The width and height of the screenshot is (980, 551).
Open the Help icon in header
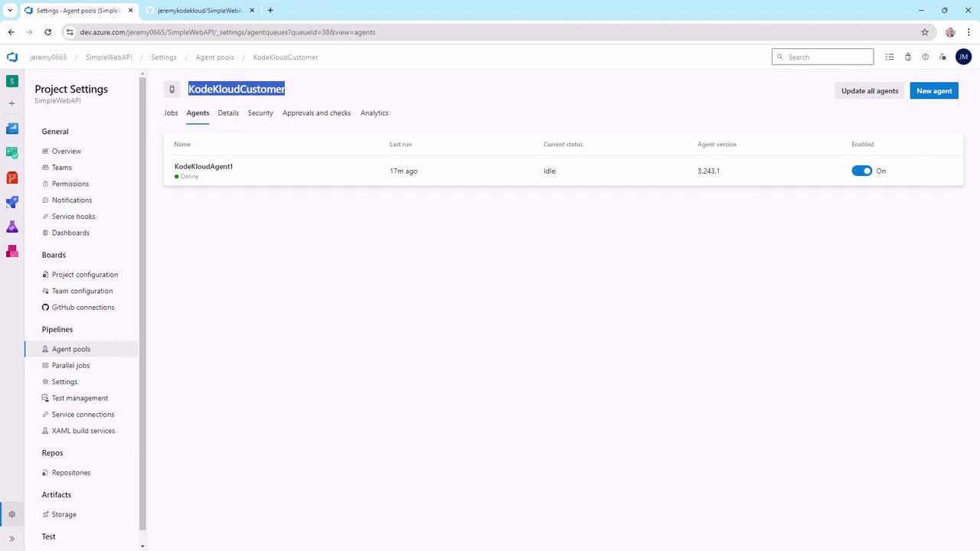[925, 57]
